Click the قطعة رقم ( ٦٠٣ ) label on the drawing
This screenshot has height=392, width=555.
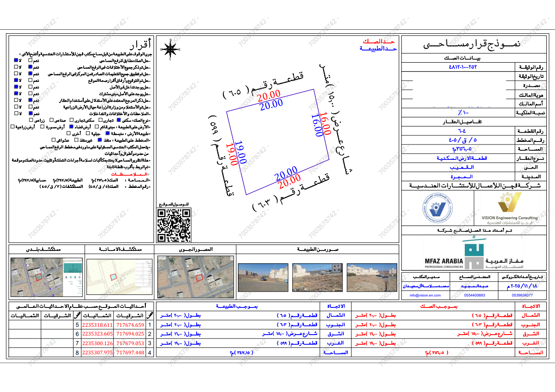pyautogui.click(x=293, y=193)
